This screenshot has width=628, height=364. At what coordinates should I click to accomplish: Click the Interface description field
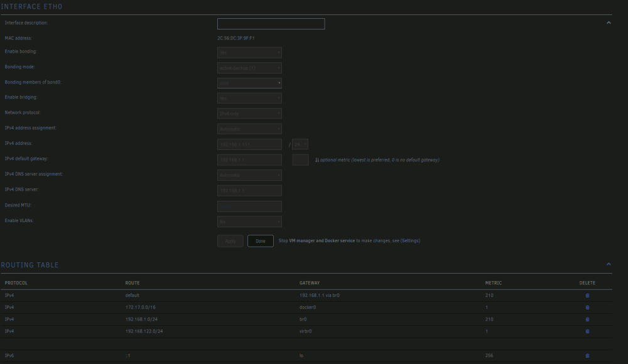pos(271,24)
